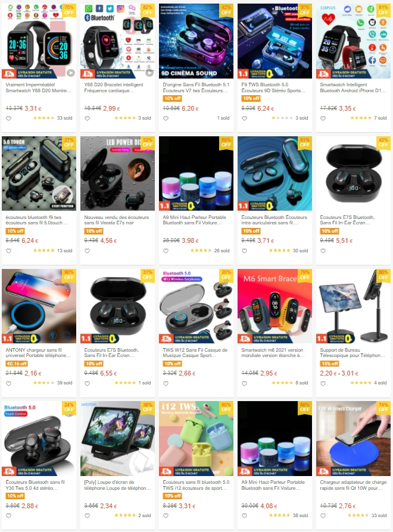Add Smartwatch Y68 D20 Montre to wishlist heart

9,118
